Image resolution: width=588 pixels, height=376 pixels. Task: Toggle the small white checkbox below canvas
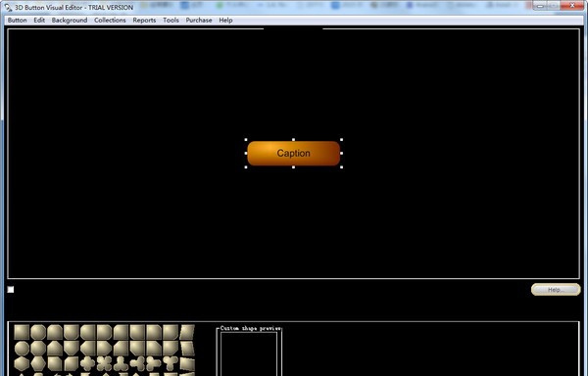coord(11,290)
